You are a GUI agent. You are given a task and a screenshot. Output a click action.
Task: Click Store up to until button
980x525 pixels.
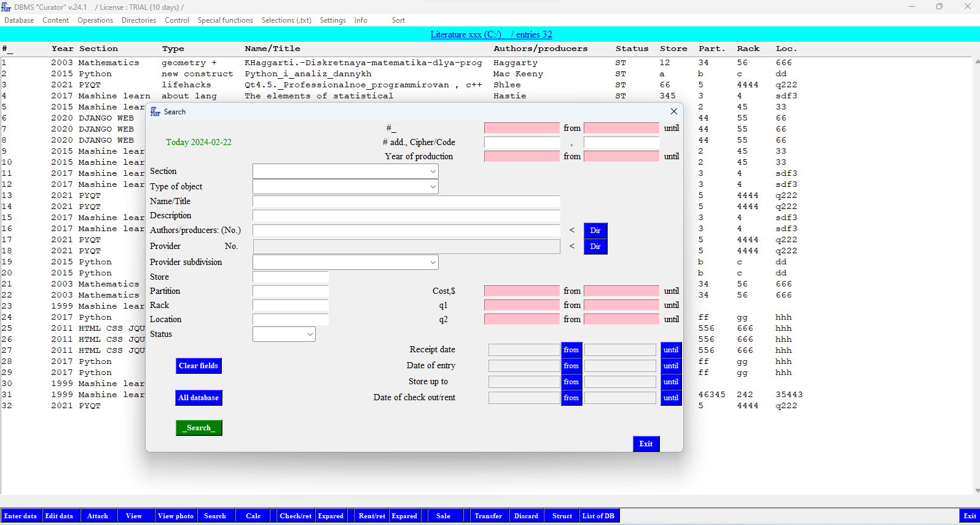(671, 382)
